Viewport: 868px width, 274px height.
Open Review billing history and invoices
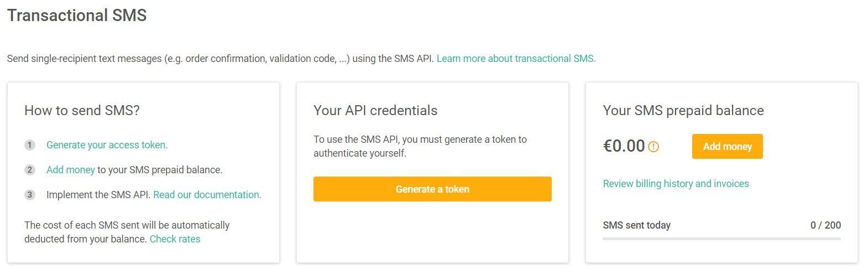[x=676, y=184]
